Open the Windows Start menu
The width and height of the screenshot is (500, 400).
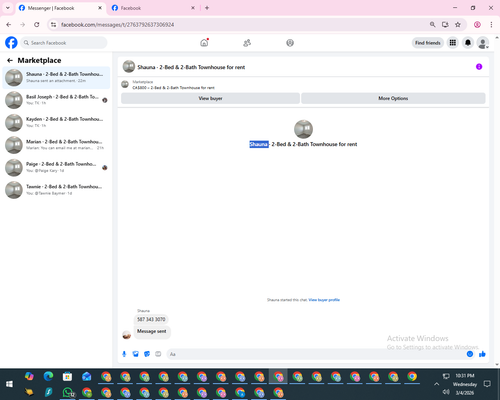coord(9,384)
